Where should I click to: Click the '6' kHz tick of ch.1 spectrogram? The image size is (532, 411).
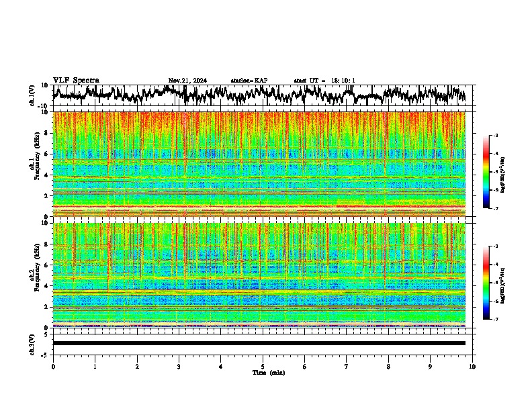46,154
